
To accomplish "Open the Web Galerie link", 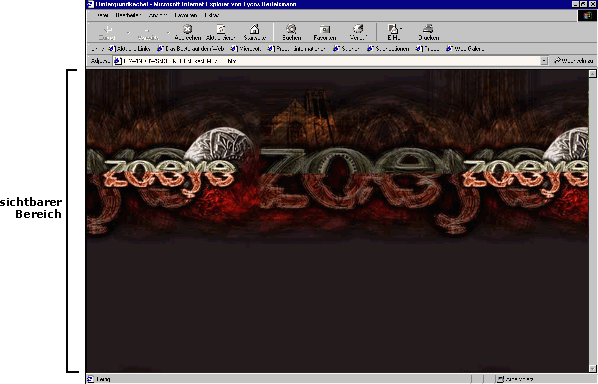I will (x=465, y=49).
